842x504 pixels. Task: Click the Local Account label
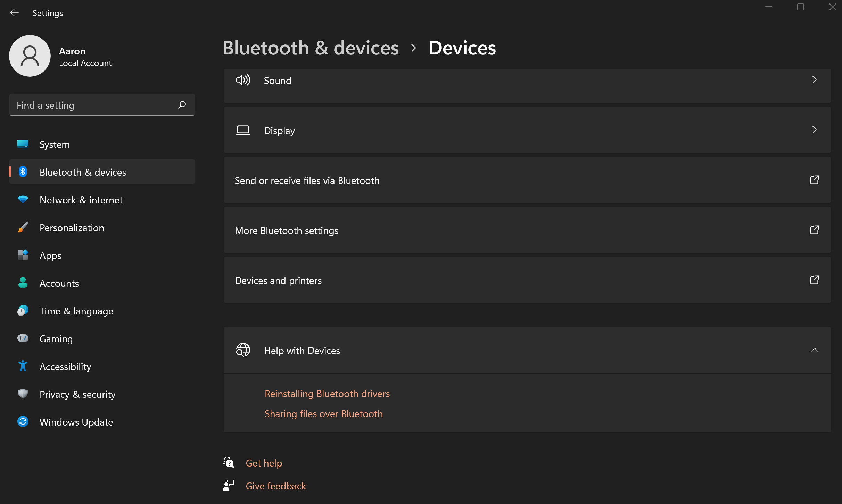[85, 63]
